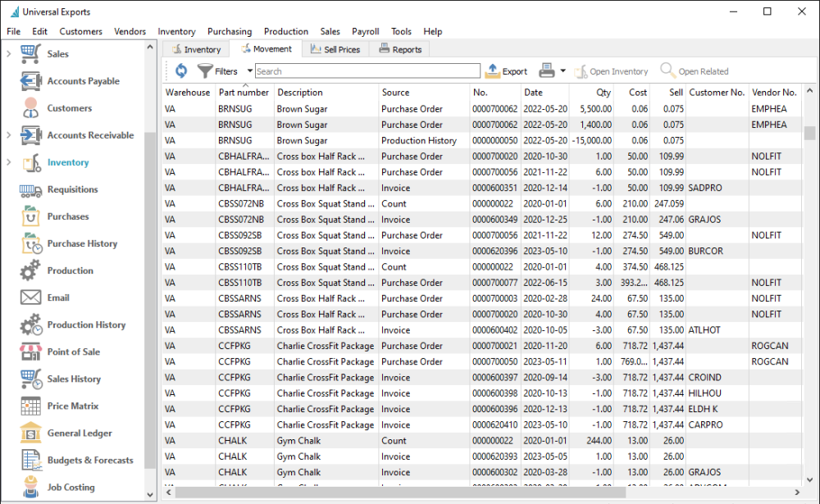Open the printer options dropdown arrow
Screen dimensions: 820x504
563,71
